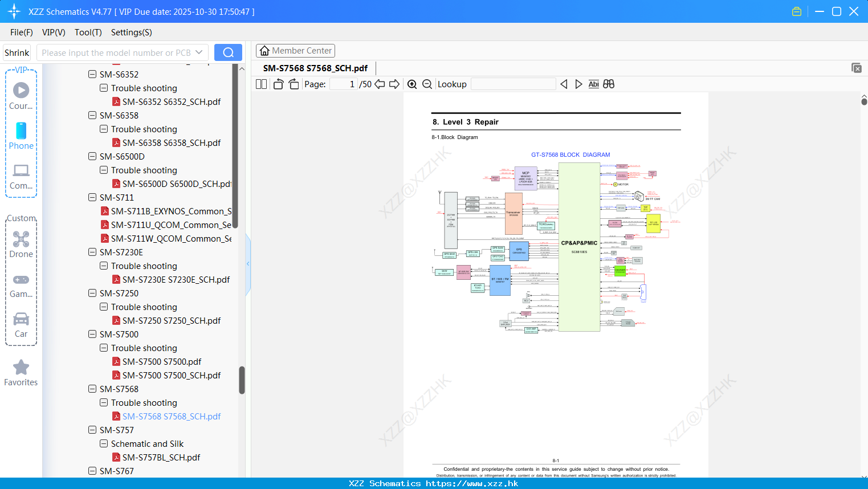Screen dimensions: 868x489
Task: Click the page number field
Action: (344, 84)
